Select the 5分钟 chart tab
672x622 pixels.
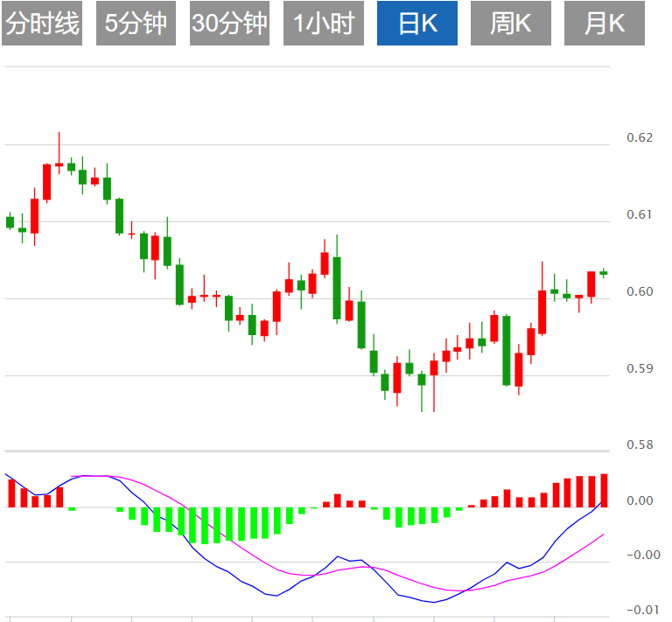click(136, 24)
